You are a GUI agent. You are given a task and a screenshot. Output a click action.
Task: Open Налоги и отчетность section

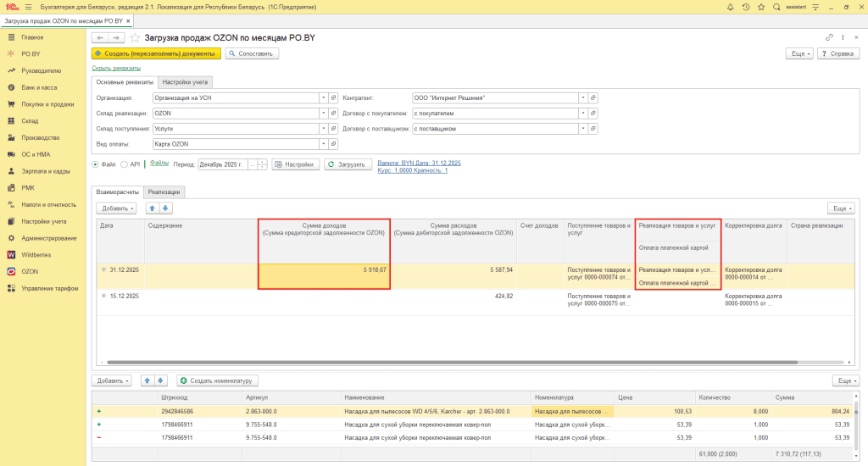48,205
